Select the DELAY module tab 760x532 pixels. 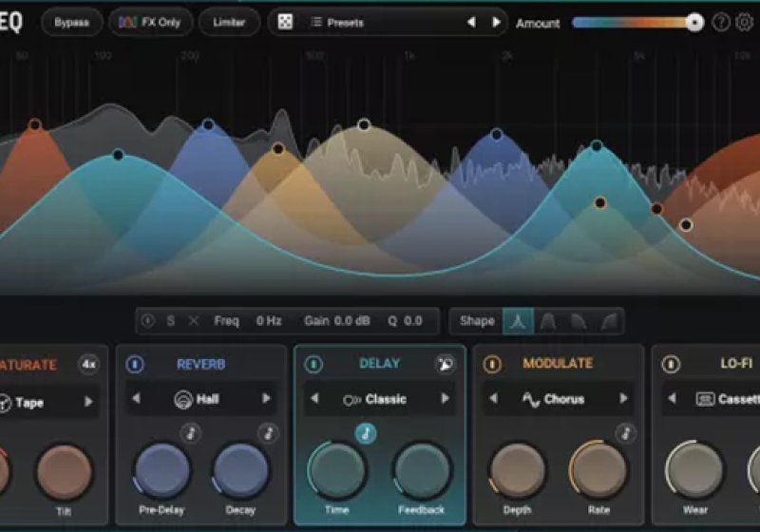(379, 364)
